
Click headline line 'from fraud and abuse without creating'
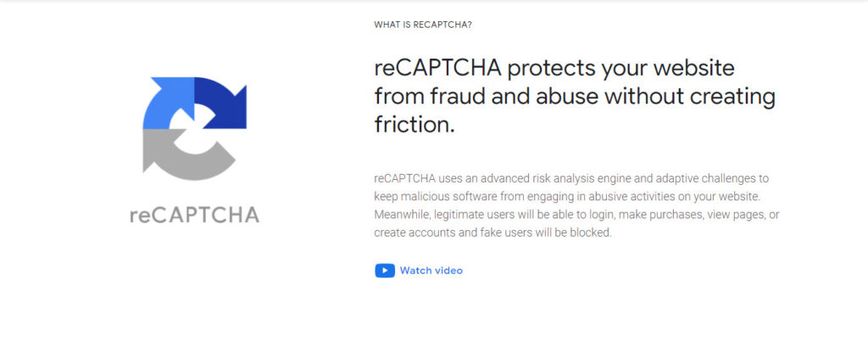tap(575, 97)
